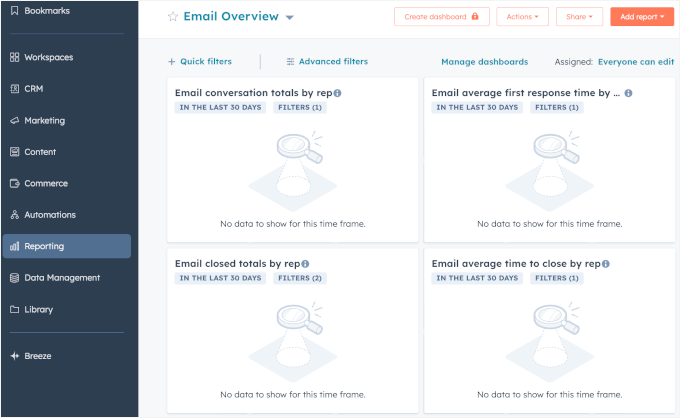Open Automations in the sidebar menu
The image size is (680, 418).
pyautogui.click(x=49, y=215)
